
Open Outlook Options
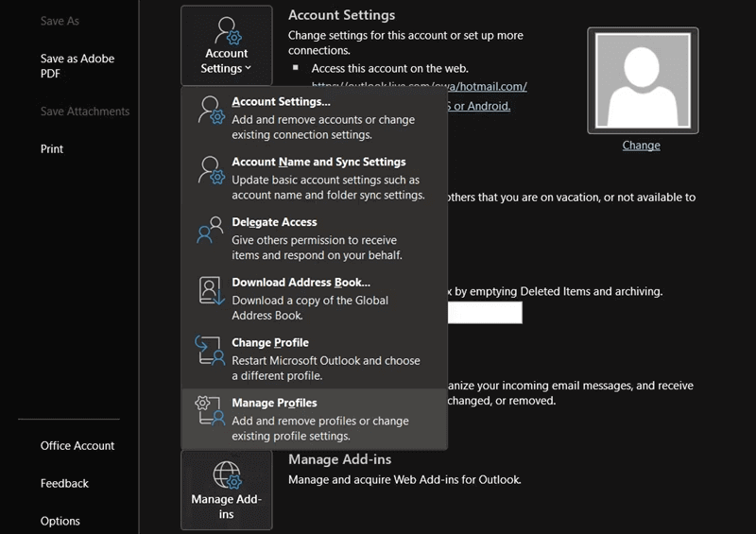pos(60,521)
